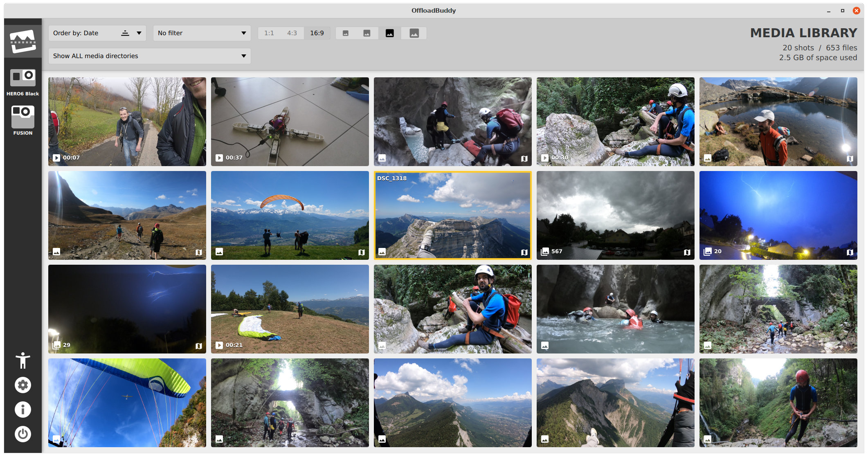Select the 16:9 aspect ratio
This screenshot has width=868, height=457.
coord(317,33)
